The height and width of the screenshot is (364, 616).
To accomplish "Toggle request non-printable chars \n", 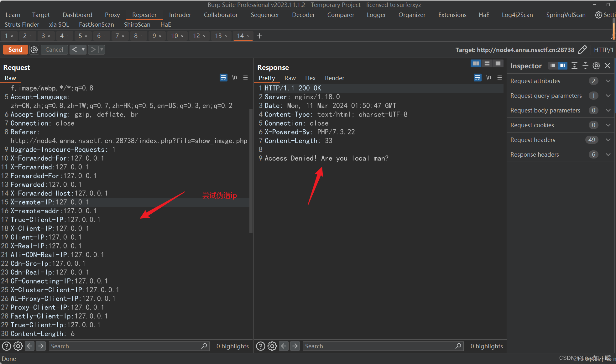I will tap(234, 77).
